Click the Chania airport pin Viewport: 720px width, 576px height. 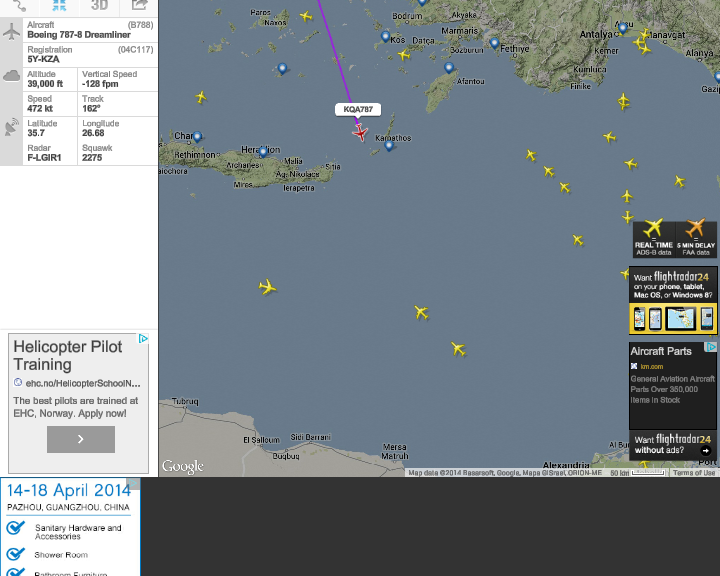197,136
